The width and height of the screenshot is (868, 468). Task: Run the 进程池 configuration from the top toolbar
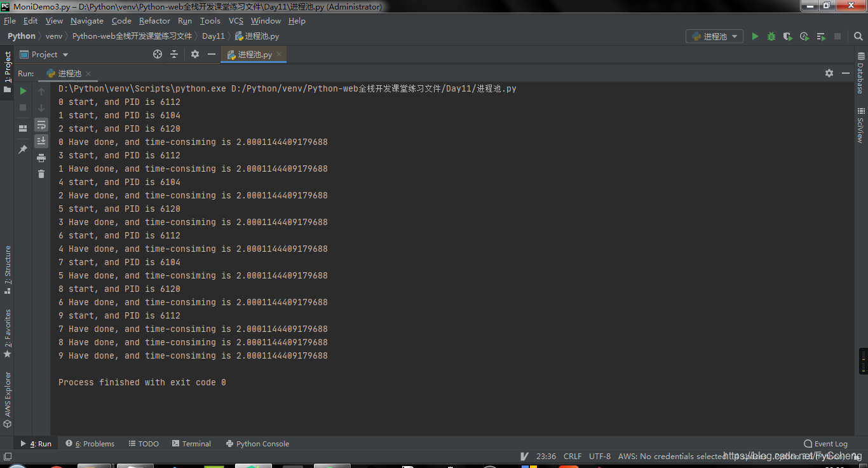[755, 37]
